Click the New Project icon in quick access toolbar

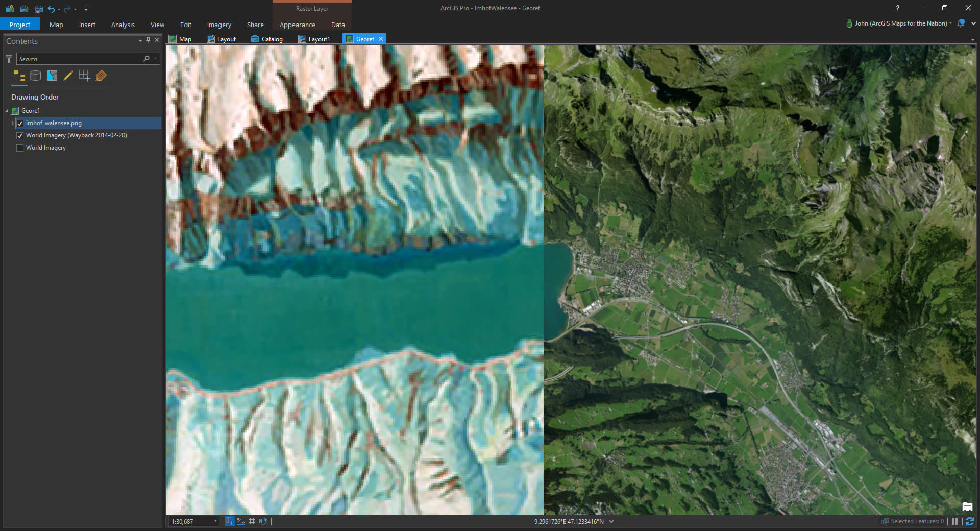(x=10, y=9)
